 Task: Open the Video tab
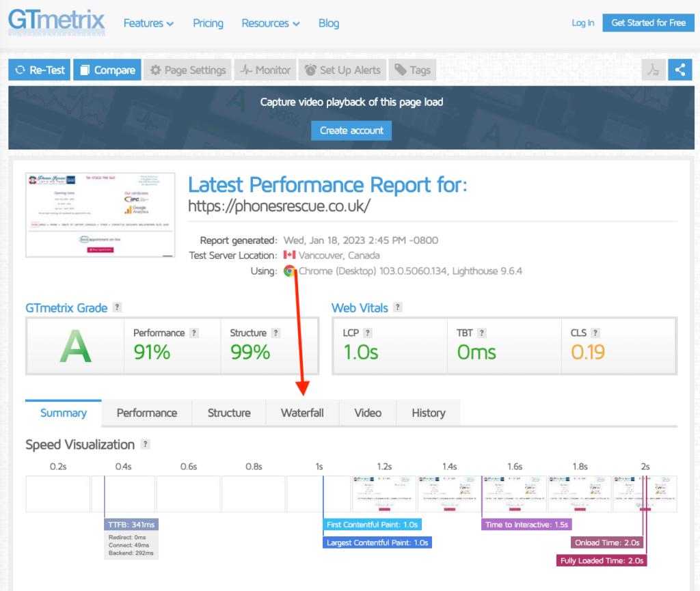tap(368, 413)
